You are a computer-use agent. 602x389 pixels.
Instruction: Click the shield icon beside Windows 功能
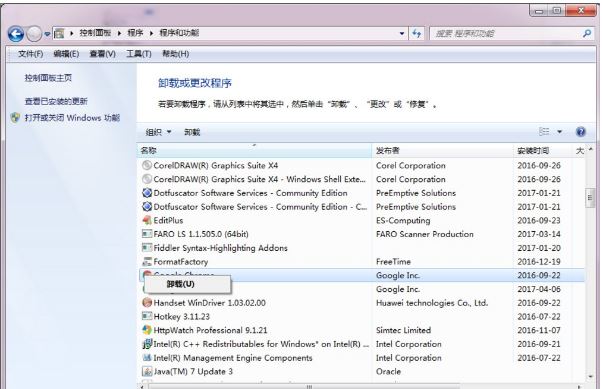[16, 118]
